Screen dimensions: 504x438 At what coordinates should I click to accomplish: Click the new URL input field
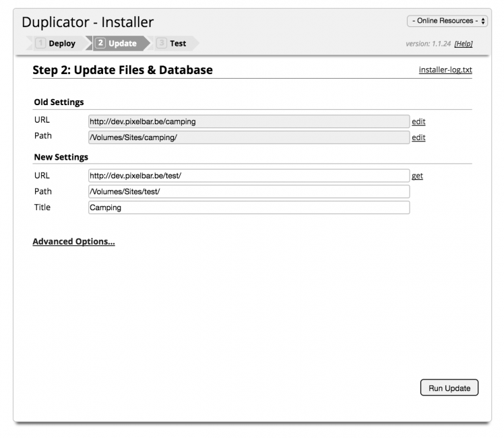249,176
